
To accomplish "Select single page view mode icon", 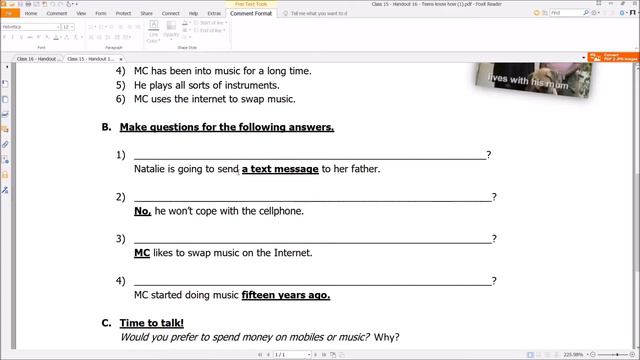I will point(530,355).
